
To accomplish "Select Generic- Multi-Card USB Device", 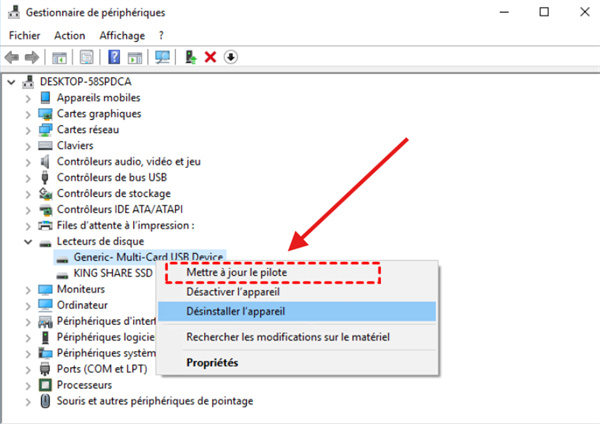I will click(x=148, y=257).
